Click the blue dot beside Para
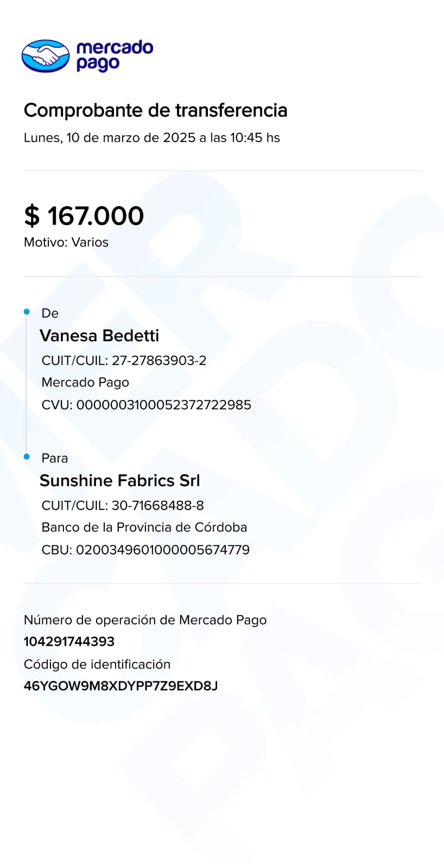444x868 pixels. pyautogui.click(x=27, y=457)
